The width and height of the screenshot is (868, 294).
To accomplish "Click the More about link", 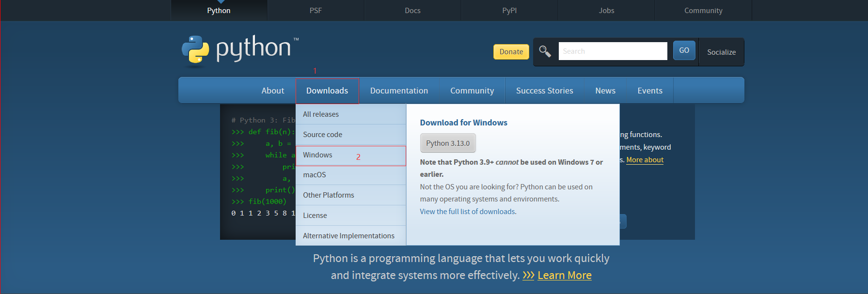I will pos(645,160).
